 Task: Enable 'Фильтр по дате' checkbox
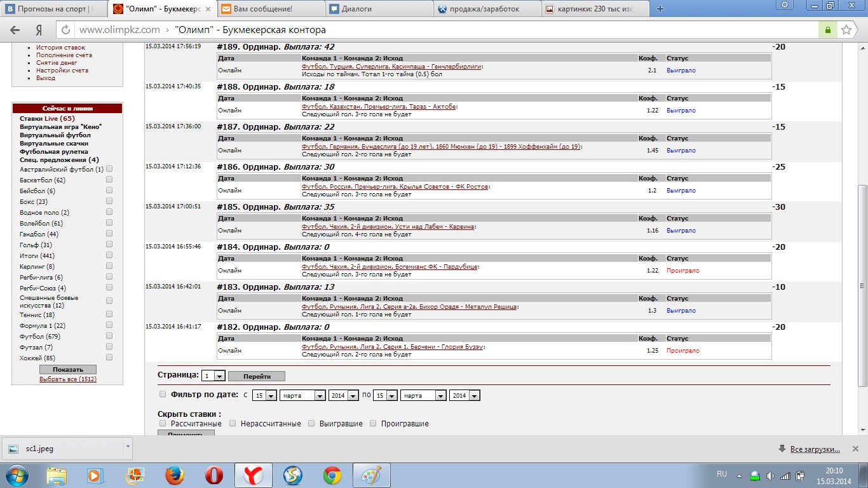tap(163, 394)
